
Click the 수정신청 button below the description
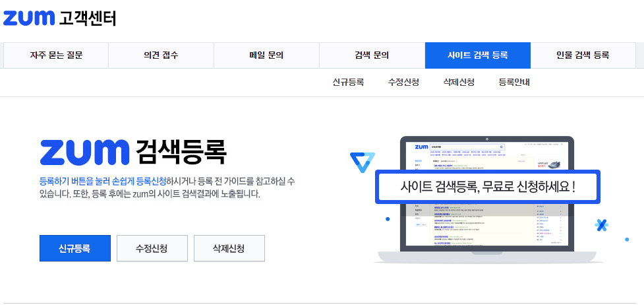point(152,248)
